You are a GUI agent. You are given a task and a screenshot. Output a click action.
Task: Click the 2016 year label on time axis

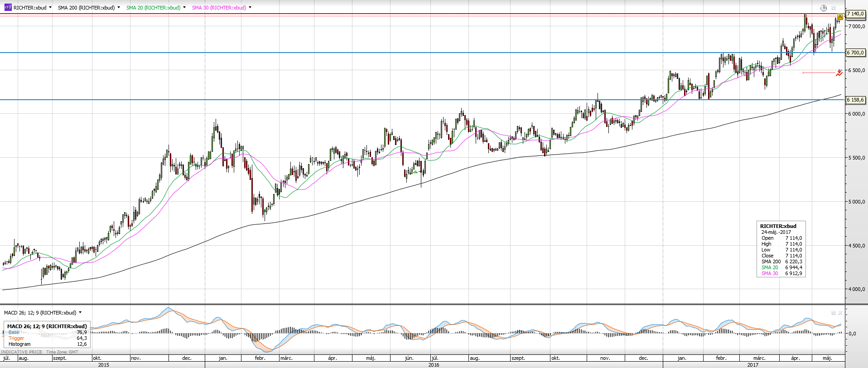434,365
